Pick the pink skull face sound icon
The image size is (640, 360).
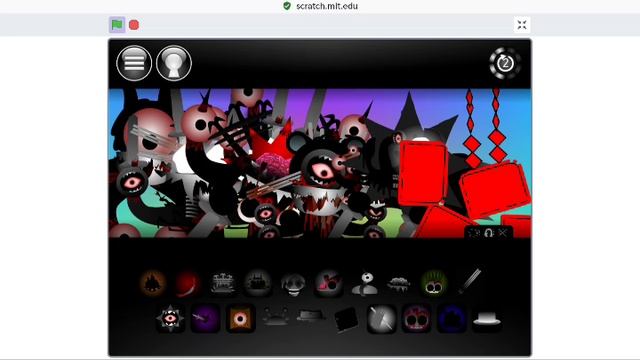(417, 318)
